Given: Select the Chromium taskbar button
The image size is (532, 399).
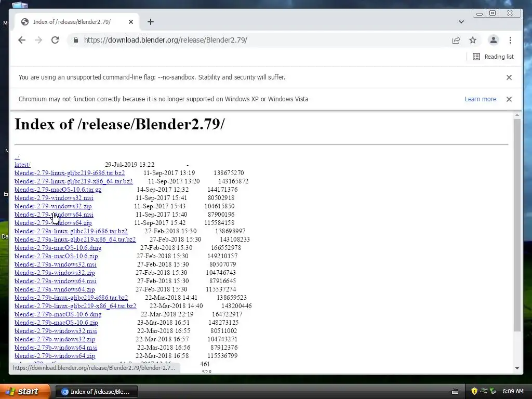Looking at the screenshot, I should click(96, 392).
